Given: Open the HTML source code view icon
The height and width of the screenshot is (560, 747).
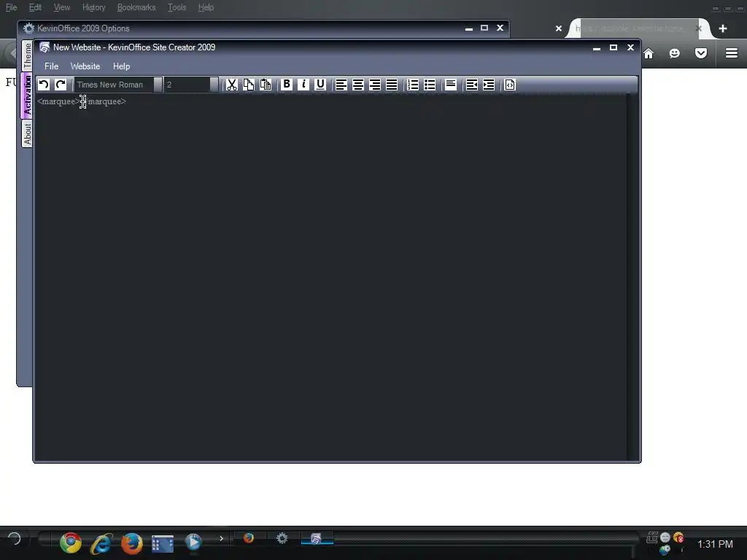Looking at the screenshot, I should pyautogui.click(x=510, y=85).
